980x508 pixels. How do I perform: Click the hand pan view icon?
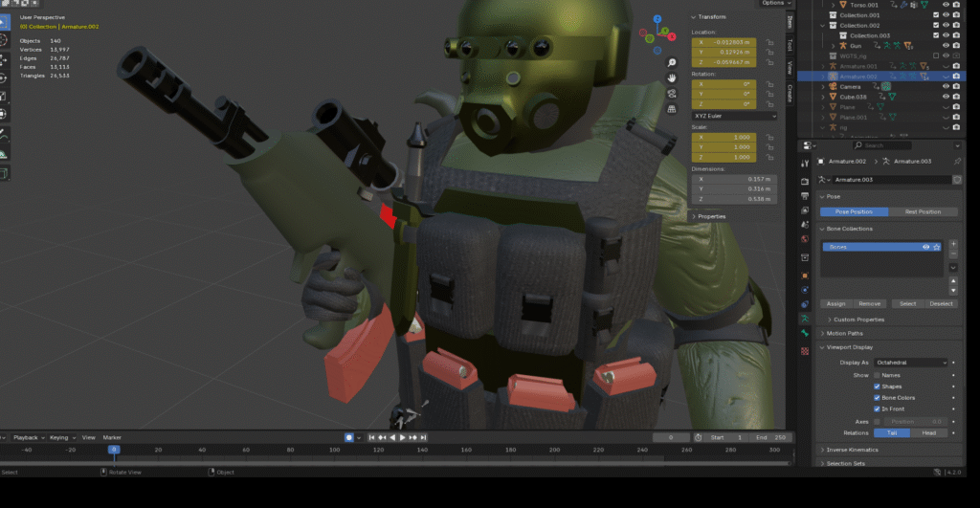coord(671,78)
